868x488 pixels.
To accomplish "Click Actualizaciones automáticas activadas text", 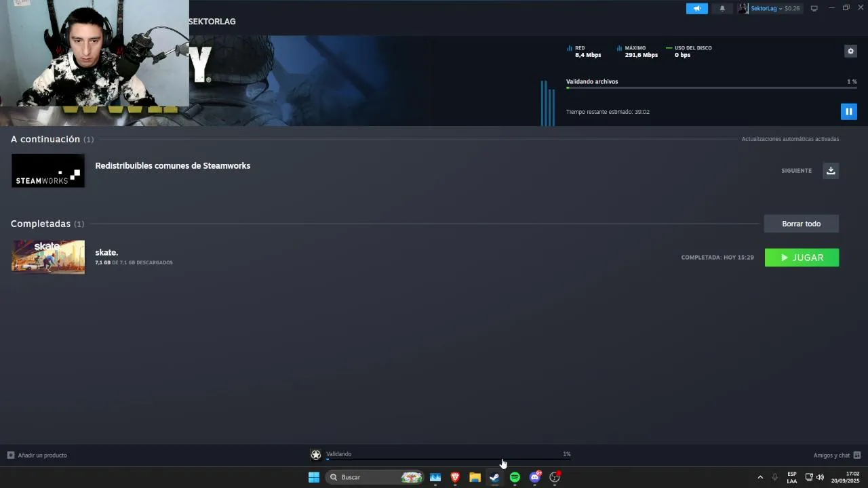I will (790, 139).
